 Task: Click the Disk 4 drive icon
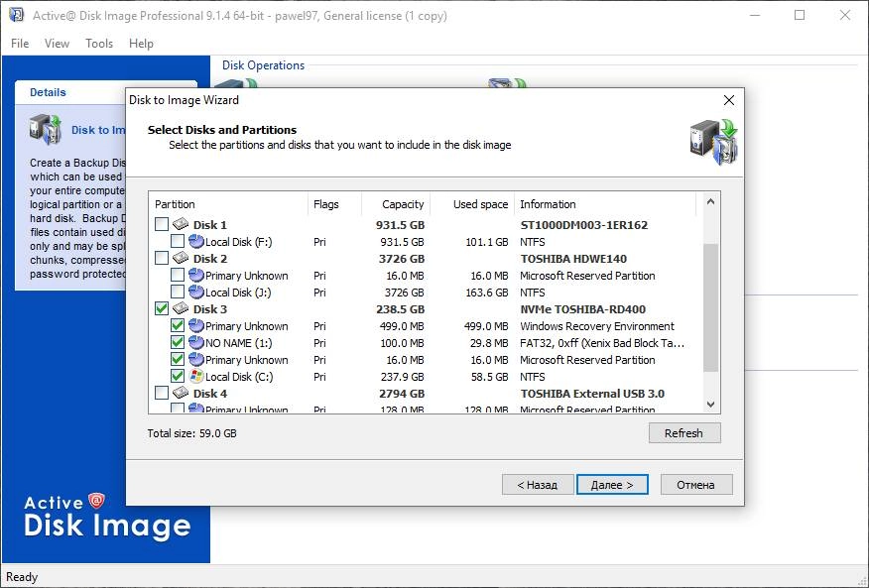(181, 393)
